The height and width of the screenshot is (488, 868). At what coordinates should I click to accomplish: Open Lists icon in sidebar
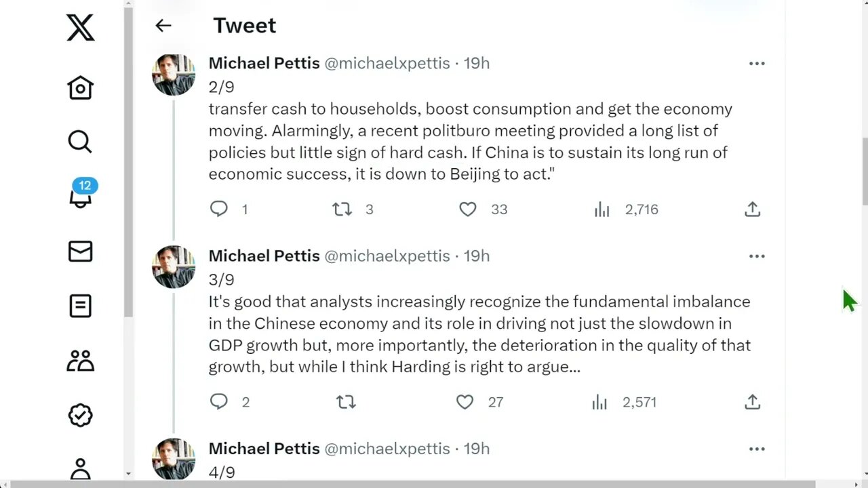[x=80, y=306]
